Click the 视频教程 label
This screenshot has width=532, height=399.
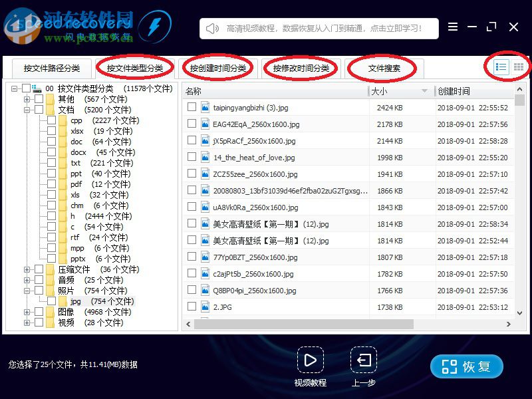[310, 383]
